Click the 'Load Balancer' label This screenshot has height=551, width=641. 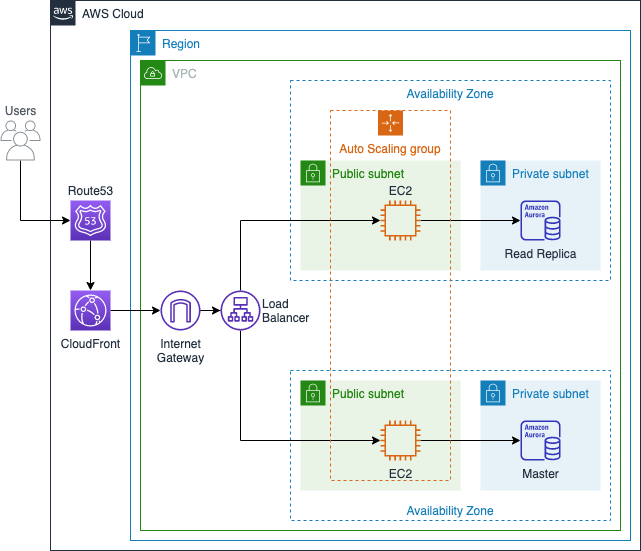pyautogui.click(x=285, y=311)
